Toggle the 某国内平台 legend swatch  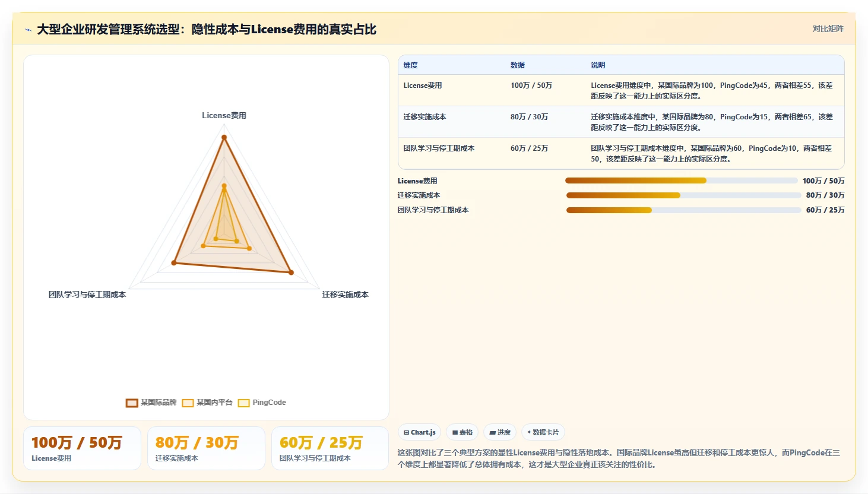pos(188,403)
